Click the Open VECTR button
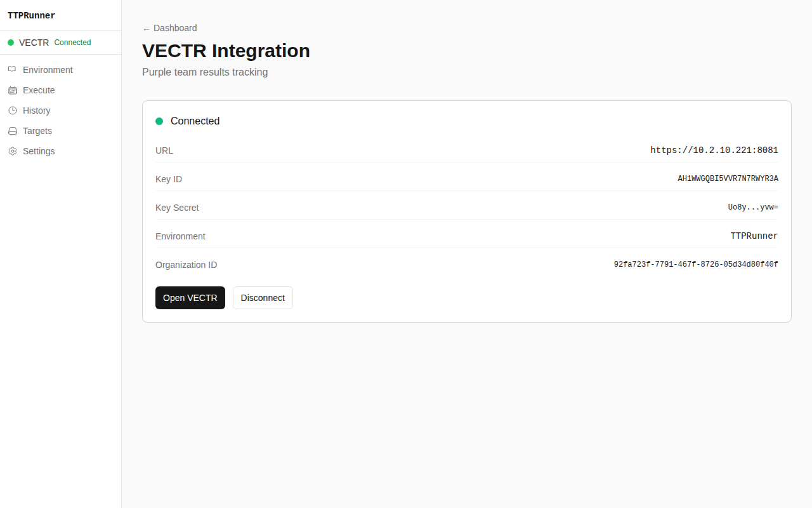The height and width of the screenshot is (508, 812). pyautogui.click(x=190, y=298)
